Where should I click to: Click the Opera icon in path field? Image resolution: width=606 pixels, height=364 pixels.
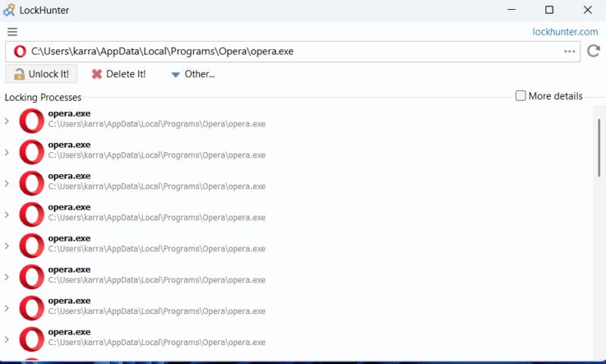pos(20,51)
